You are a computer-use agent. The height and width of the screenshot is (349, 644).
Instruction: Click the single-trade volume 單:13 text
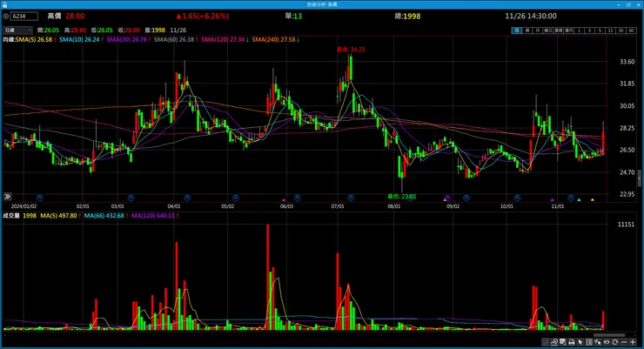click(293, 17)
